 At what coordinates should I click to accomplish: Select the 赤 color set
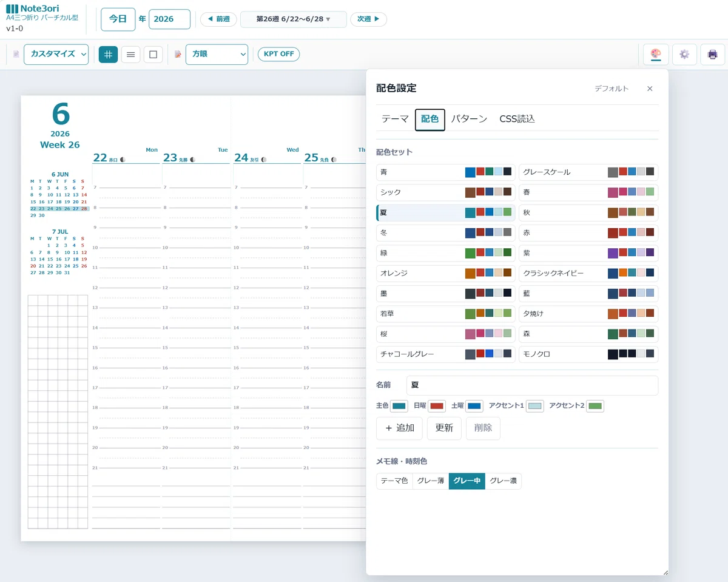click(x=588, y=233)
